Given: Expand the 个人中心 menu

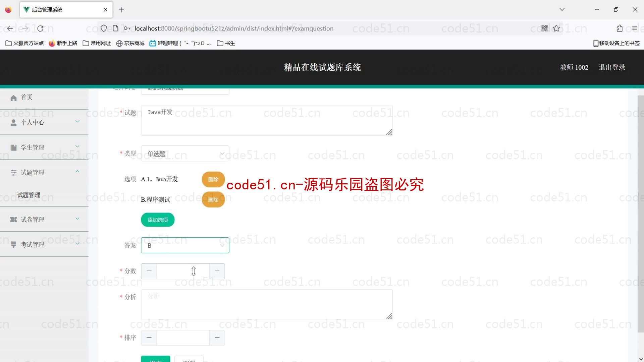Looking at the screenshot, I should (44, 122).
